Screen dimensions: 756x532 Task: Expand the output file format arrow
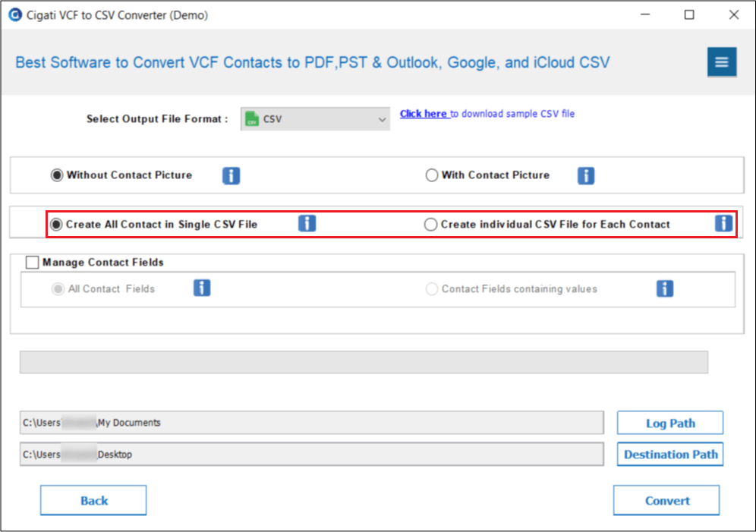(382, 119)
